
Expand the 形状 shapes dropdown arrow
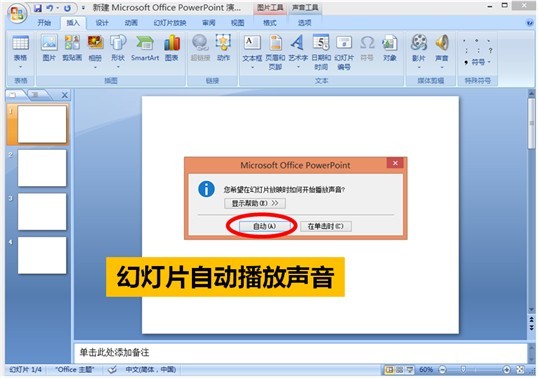pos(118,67)
